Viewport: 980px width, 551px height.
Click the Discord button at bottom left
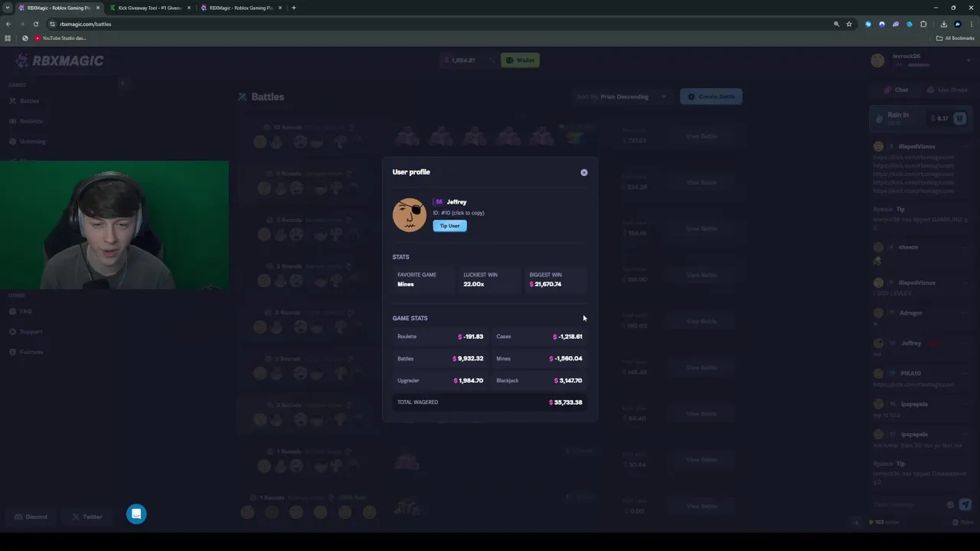click(31, 517)
